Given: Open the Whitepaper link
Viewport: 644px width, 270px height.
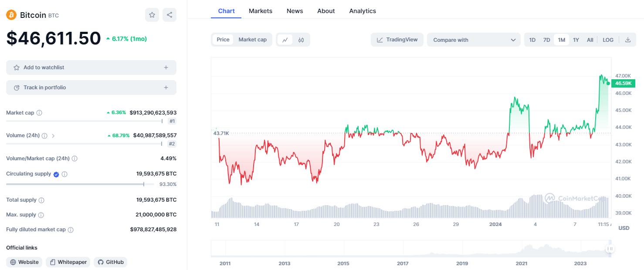Looking at the screenshot, I should tap(68, 262).
